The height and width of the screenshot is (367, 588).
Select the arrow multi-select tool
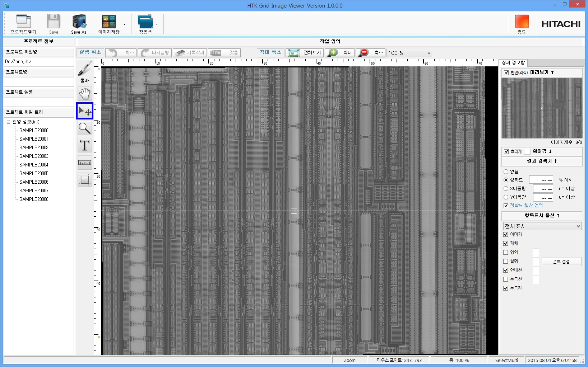tap(85, 111)
